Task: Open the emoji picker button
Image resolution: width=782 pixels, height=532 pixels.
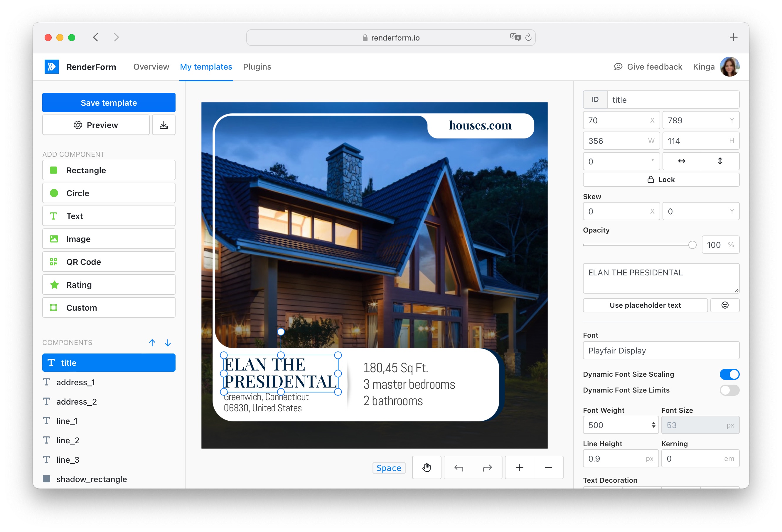Action: [725, 305]
